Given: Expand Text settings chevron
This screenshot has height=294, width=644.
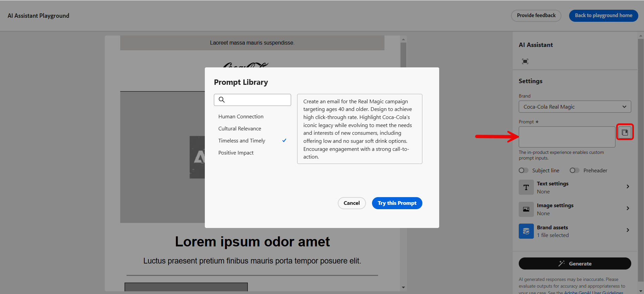Looking at the screenshot, I should (x=628, y=186).
